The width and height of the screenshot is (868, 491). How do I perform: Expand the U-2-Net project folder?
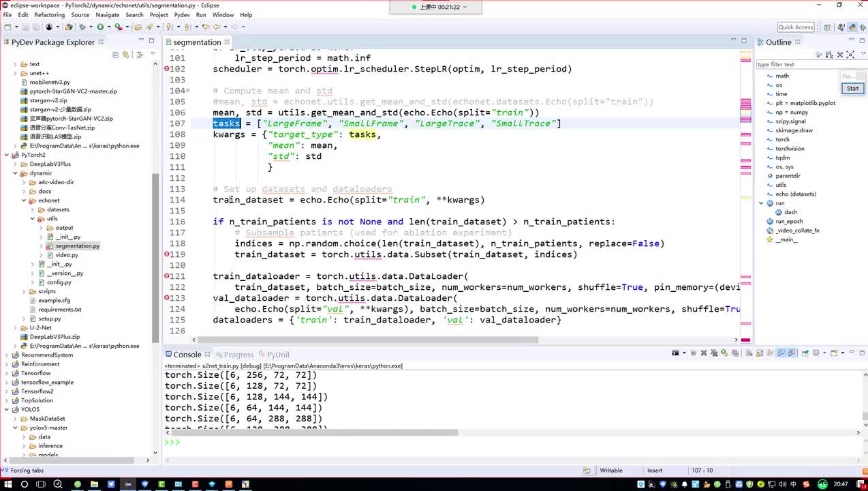pyautogui.click(x=15, y=327)
